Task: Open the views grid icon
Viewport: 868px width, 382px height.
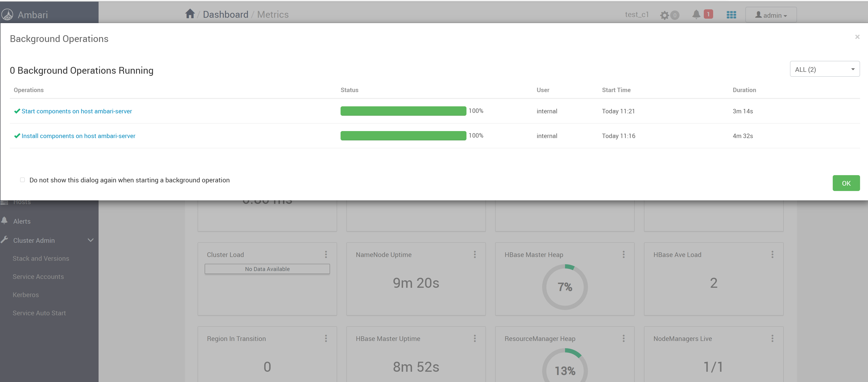Action: click(731, 15)
